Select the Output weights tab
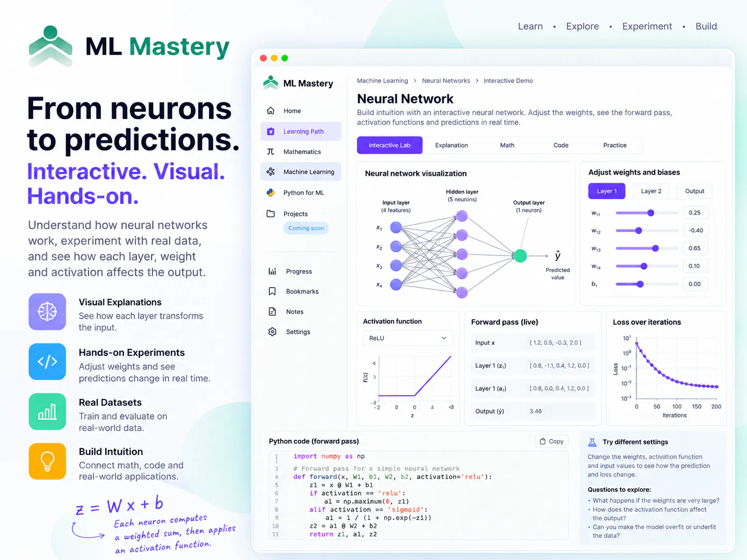 (x=694, y=191)
